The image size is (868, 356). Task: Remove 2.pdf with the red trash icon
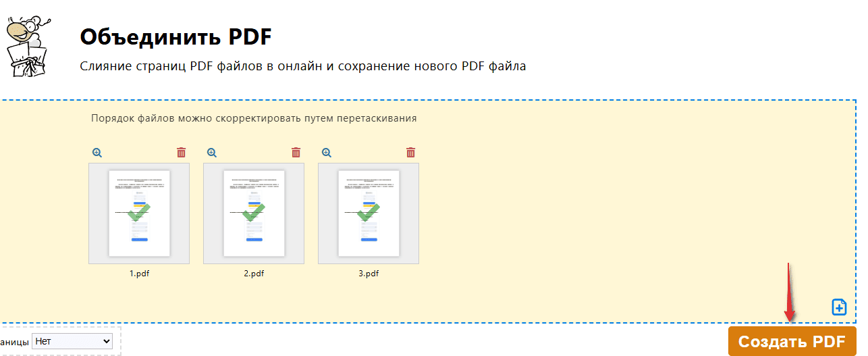coord(296,153)
